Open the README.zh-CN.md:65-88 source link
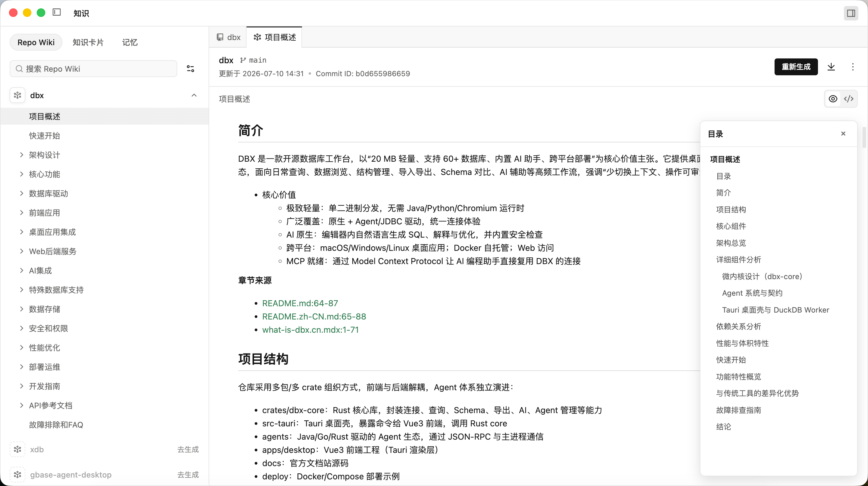 314,316
